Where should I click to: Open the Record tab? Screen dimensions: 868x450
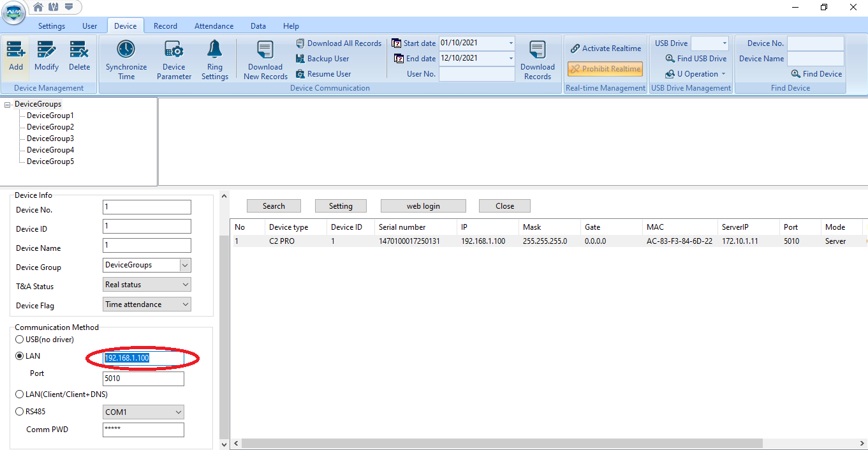[165, 26]
